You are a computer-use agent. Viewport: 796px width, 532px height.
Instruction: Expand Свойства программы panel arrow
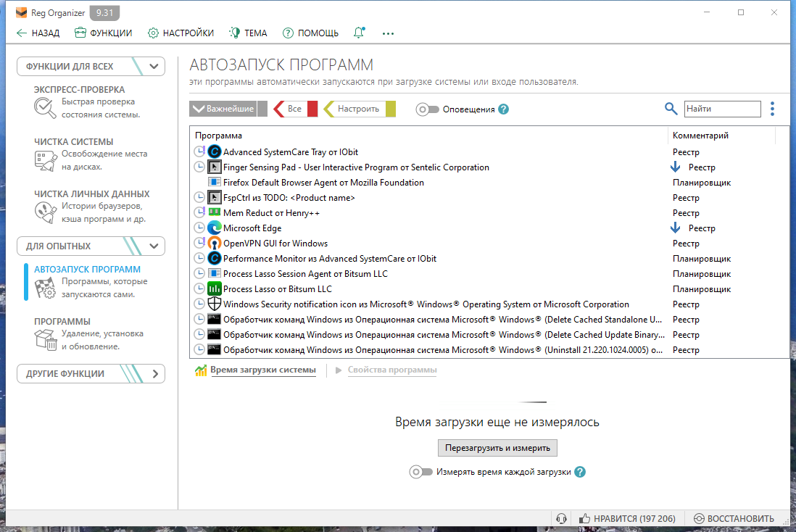point(339,370)
